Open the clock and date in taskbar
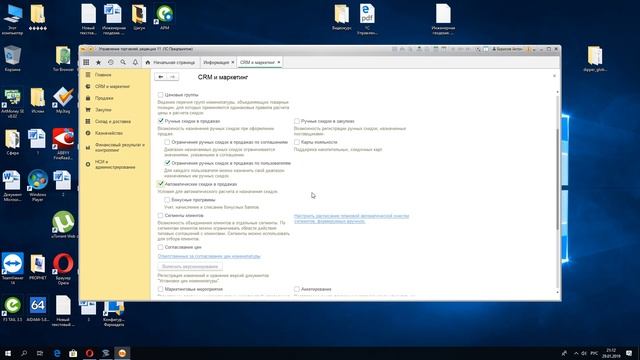Viewport: 640px width, 360px height. click(611, 353)
